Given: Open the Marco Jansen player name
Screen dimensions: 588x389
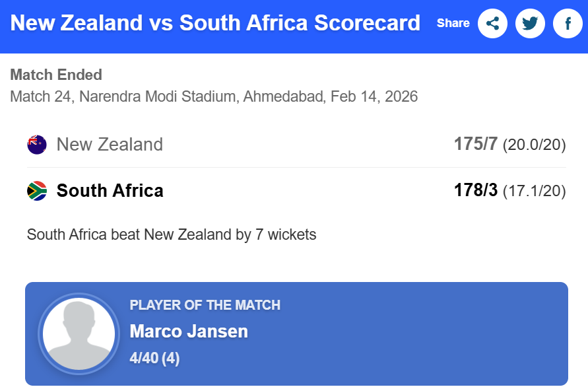Looking at the screenshot, I should 189,332.
